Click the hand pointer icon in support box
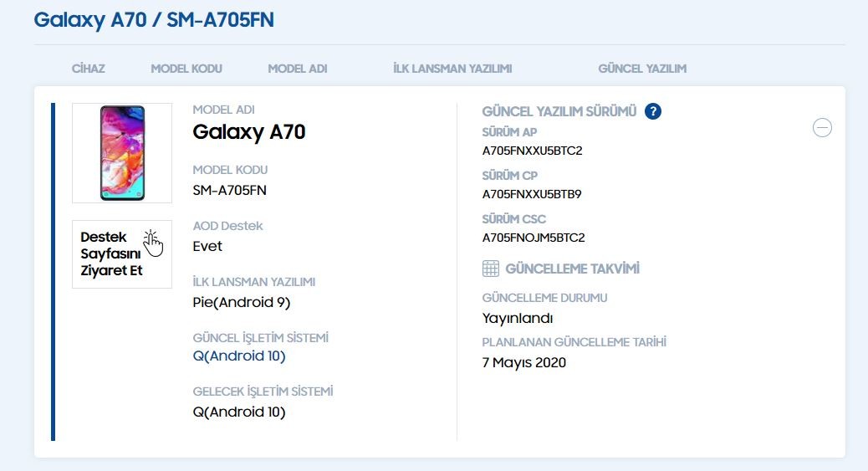Image resolution: width=868 pixels, height=471 pixels. pos(153,243)
